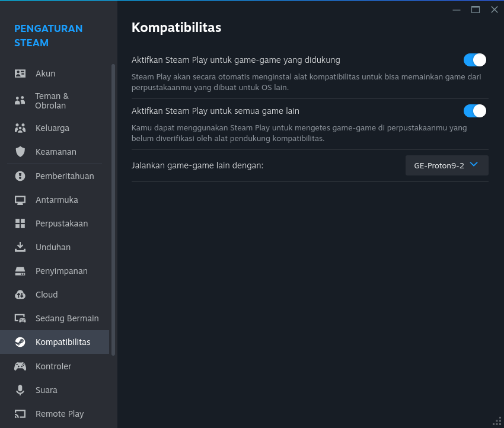Click the Kontroler gamepad icon
The width and height of the screenshot is (504, 428).
[x=20, y=366]
